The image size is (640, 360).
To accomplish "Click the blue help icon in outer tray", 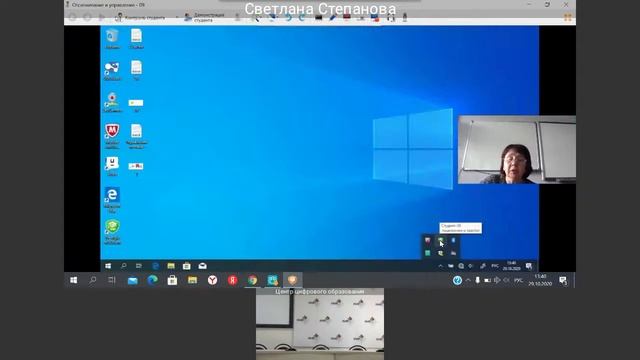I will (x=457, y=280).
